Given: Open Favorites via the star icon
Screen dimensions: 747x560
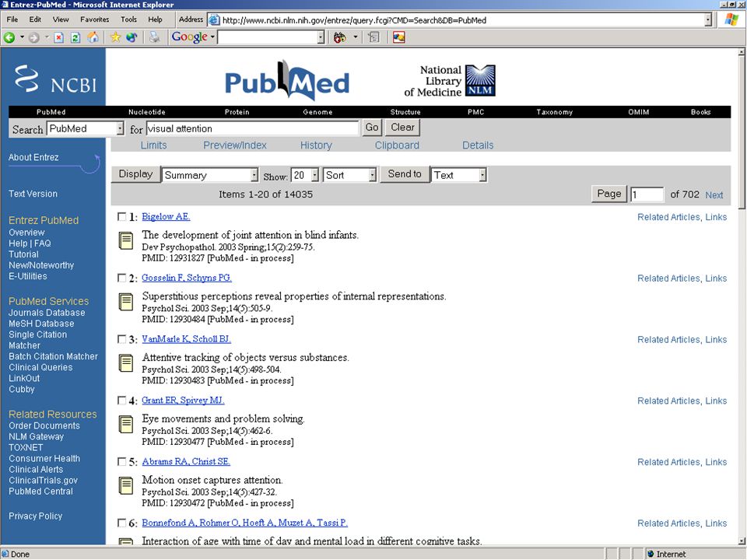Looking at the screenshot, I should [x=115, y=37].
